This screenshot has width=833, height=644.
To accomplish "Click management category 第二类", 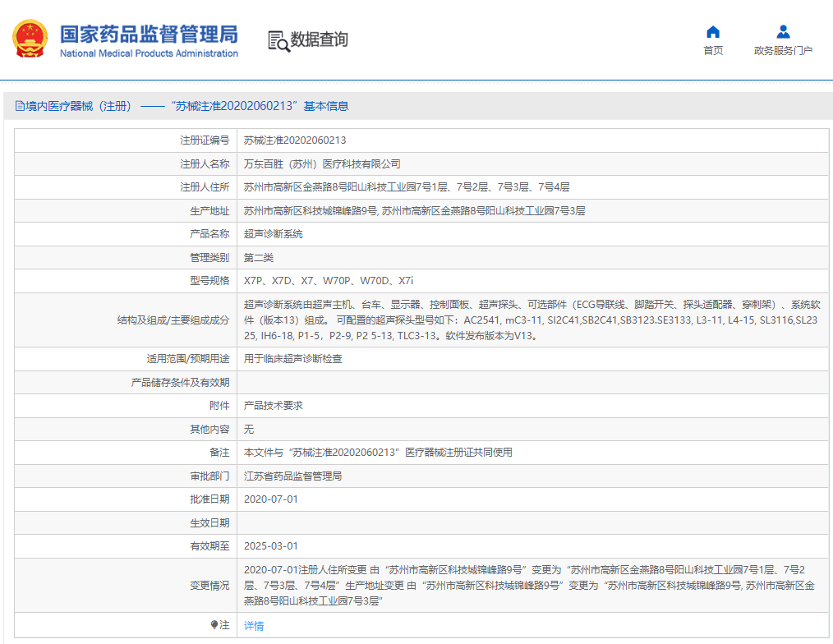I will (x=259, y=258).
